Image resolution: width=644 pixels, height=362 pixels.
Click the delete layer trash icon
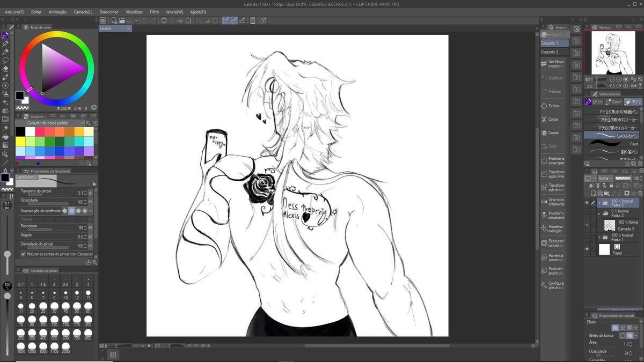640,193
